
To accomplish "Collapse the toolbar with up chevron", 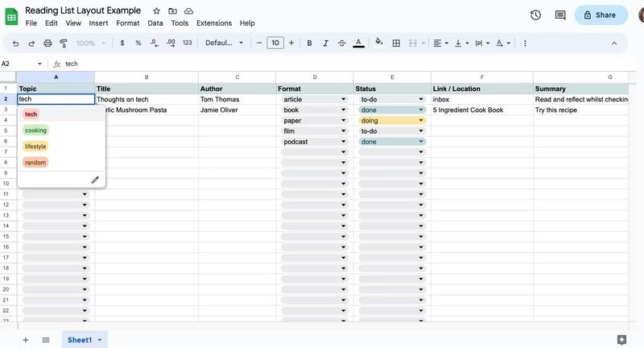I will pos(614,43).
